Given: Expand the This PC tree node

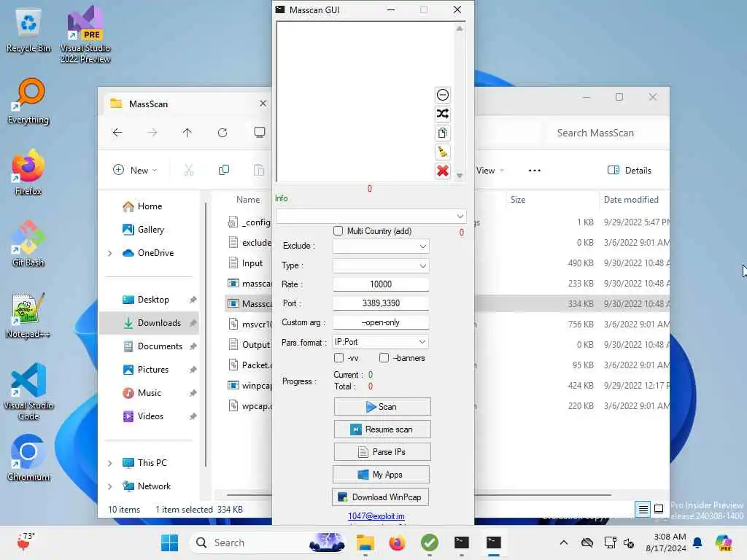Looking at the screenshot, I should 110,463.
